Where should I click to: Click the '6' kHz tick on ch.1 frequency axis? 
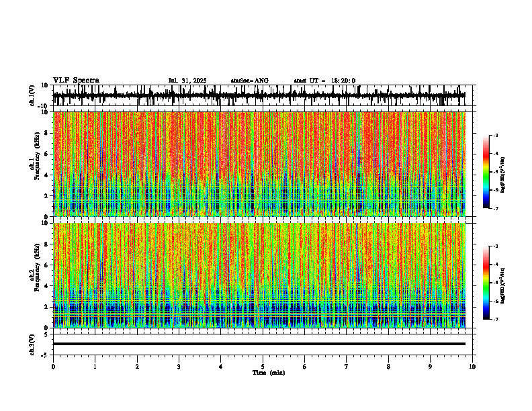(46, 154)
